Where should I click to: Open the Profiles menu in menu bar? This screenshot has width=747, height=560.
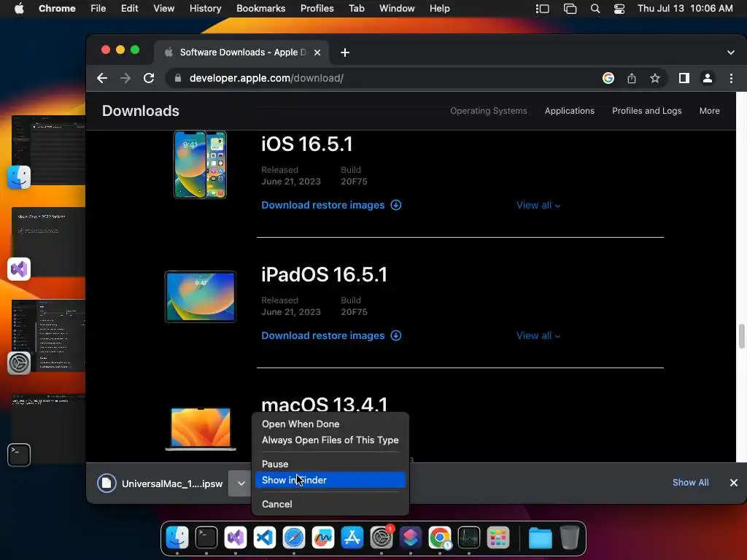click(317, 9)
